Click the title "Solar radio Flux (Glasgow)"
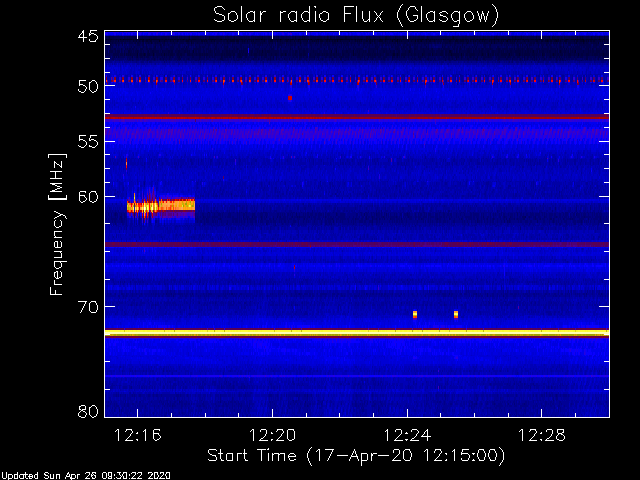The image size is (640, 480). [356, 16]
